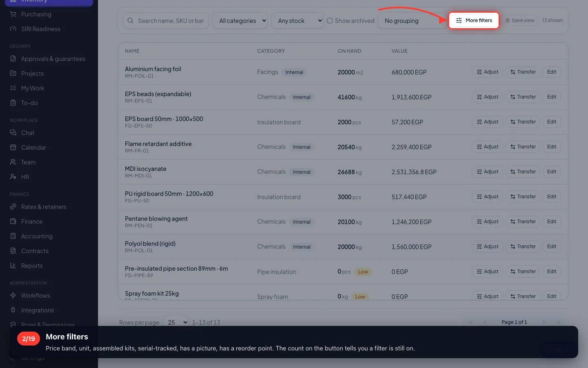Edit Pre-insulated pipe section item
Screen dimensions: 588x368
click(552, 272)
